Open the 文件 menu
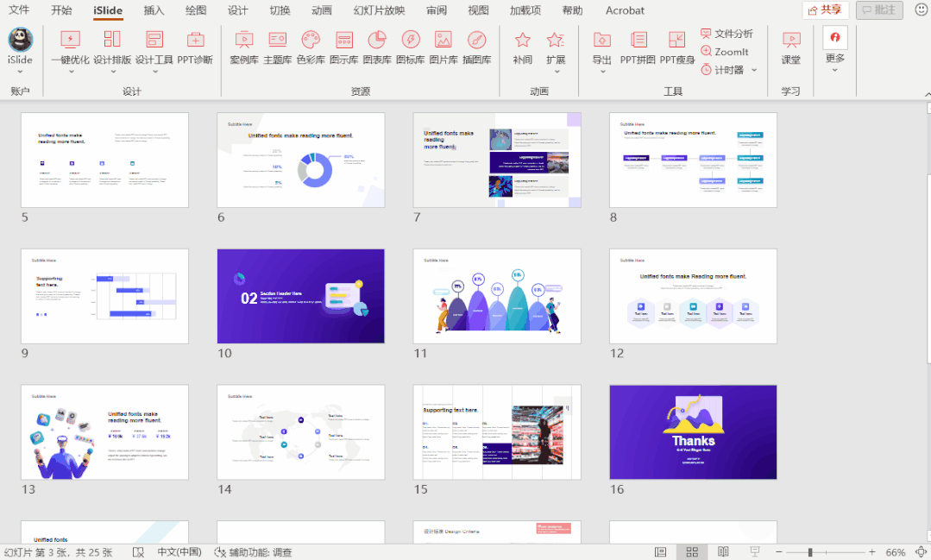The image size is (931, 560). click(19, 10)
